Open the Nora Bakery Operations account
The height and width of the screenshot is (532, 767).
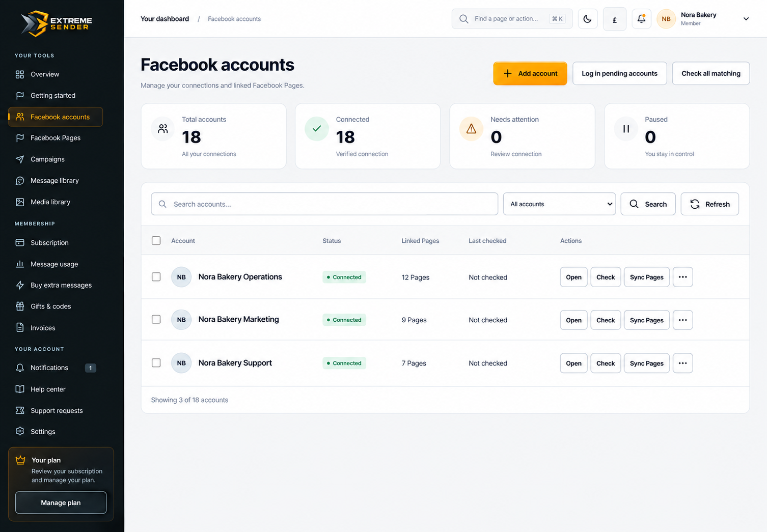pyautogui.click(x=573, y=277)
